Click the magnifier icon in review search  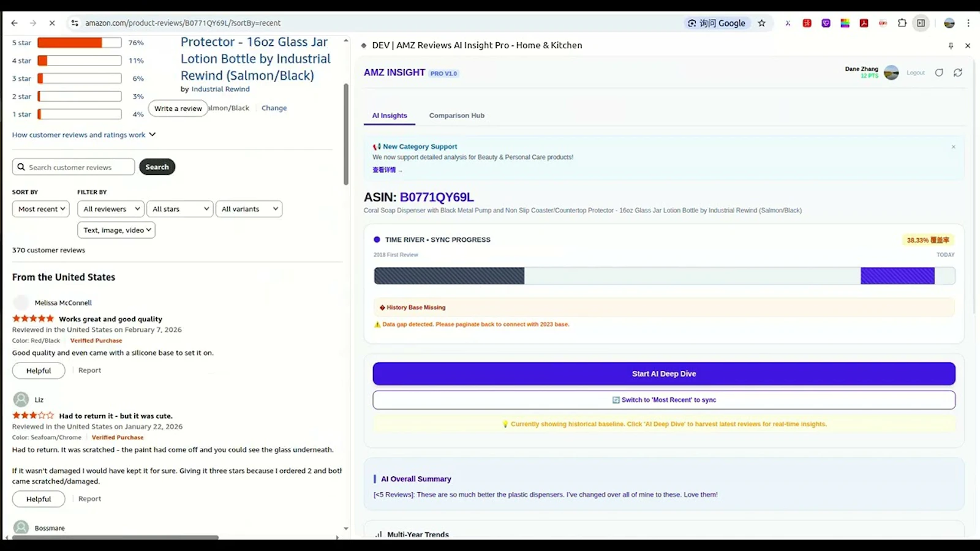pos(21,167)
